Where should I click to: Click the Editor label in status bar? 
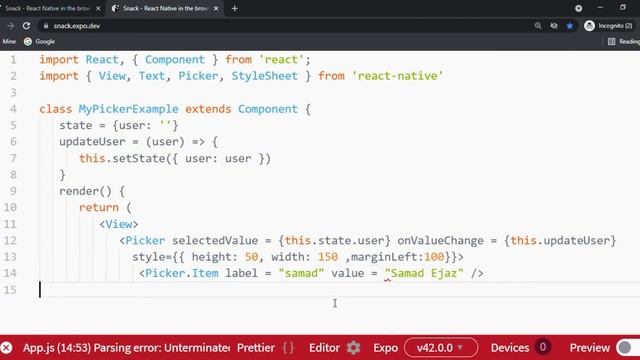[324, 348]
